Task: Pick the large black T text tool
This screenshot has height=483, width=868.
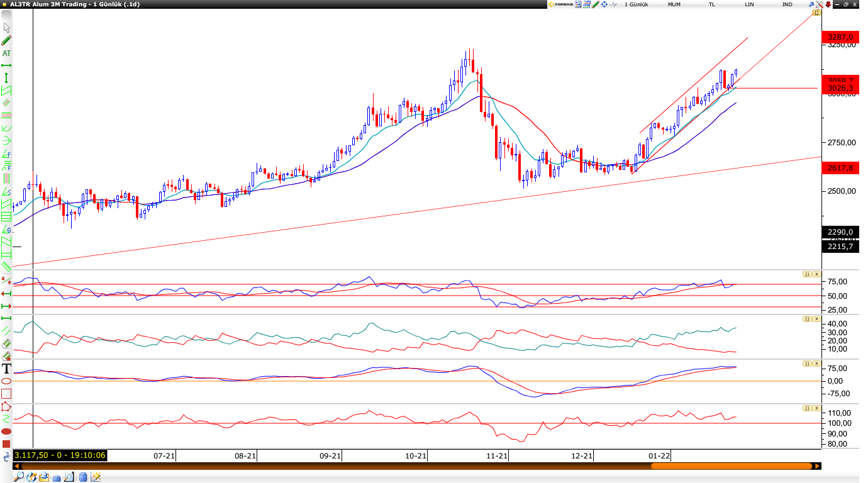Action: click(7, 369)
